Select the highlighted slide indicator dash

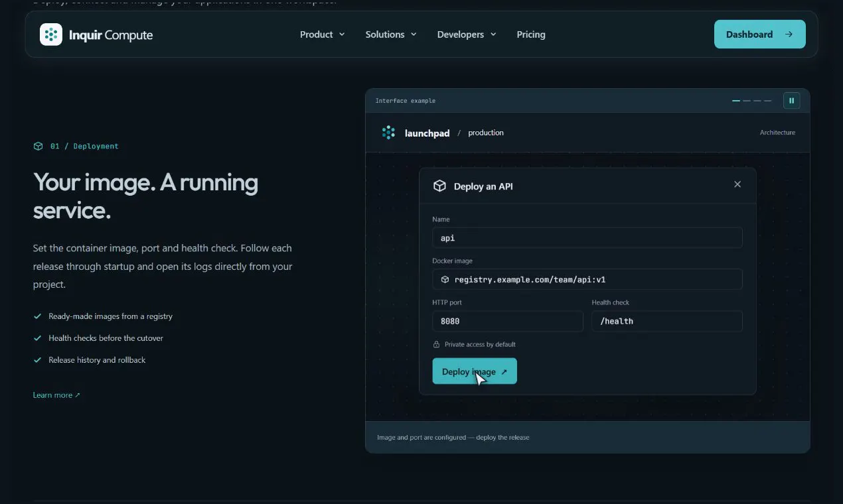736,101
